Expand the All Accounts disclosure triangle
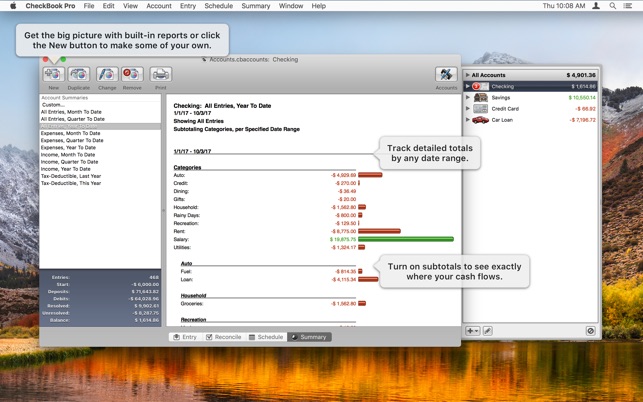This screenshot has height=402, width=643. click(467, 75)
